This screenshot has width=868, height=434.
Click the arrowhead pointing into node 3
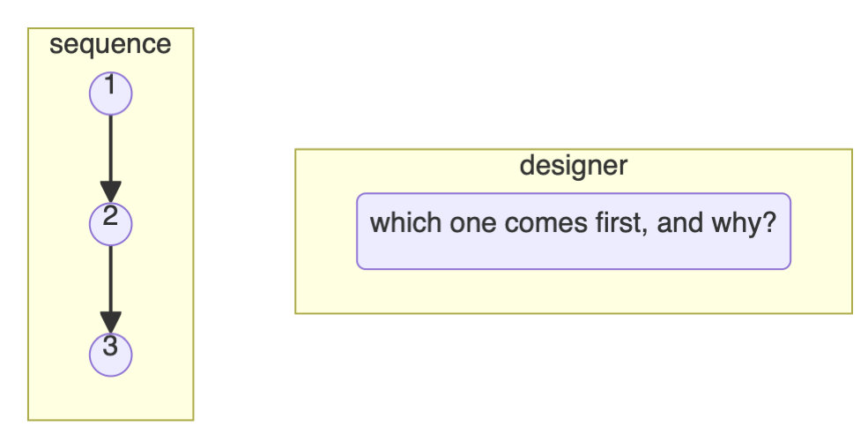click(x=110, y=322)
